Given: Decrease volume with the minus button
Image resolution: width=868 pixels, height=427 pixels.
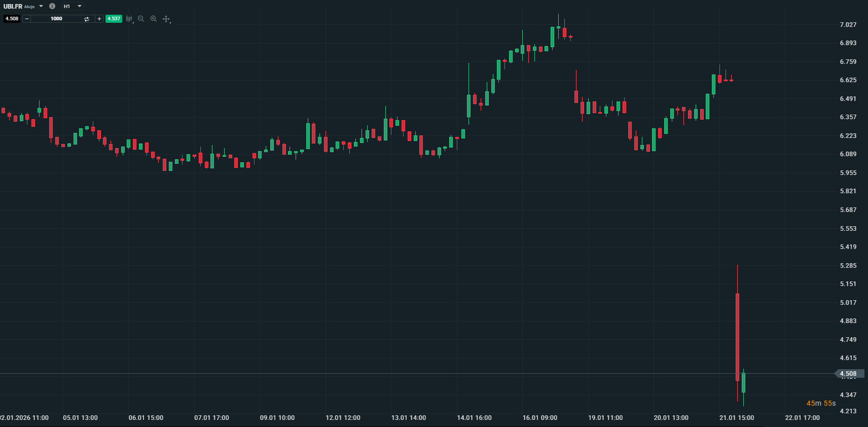Looking at the screenshot, I should [27, 19].
